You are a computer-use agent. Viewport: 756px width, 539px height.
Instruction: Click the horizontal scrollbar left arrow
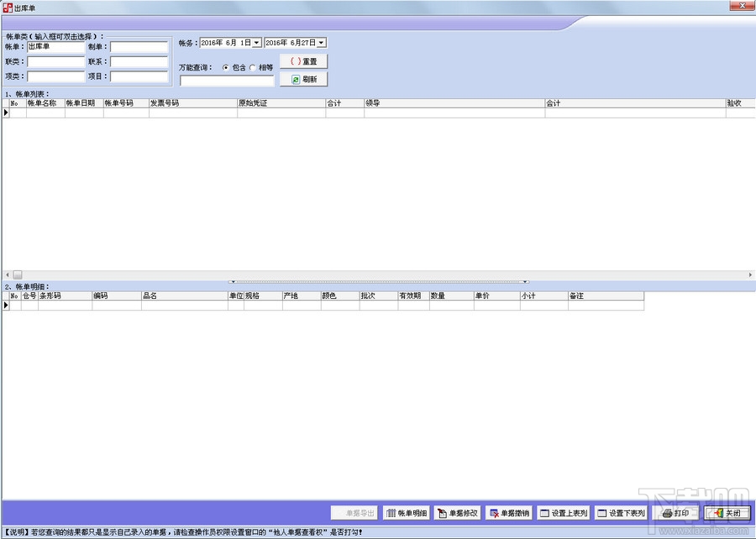[7, 275]
